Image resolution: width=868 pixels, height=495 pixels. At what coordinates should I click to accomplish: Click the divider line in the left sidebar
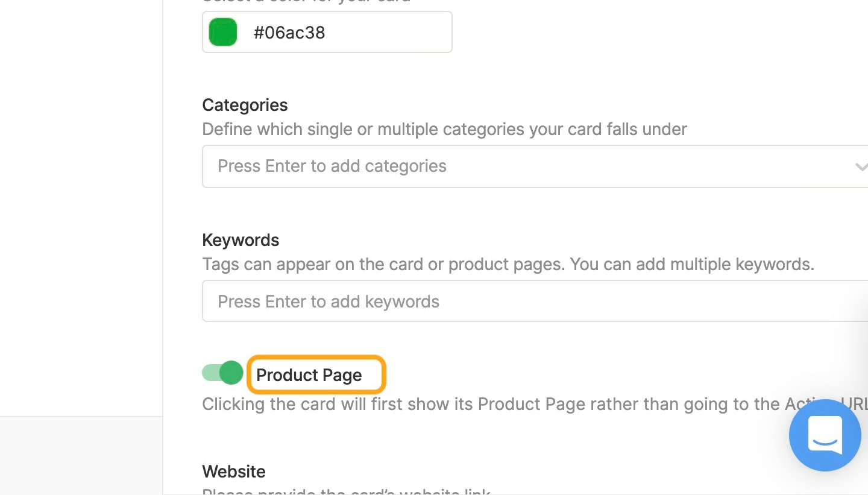pyautogui.click(x=81, y=416)
